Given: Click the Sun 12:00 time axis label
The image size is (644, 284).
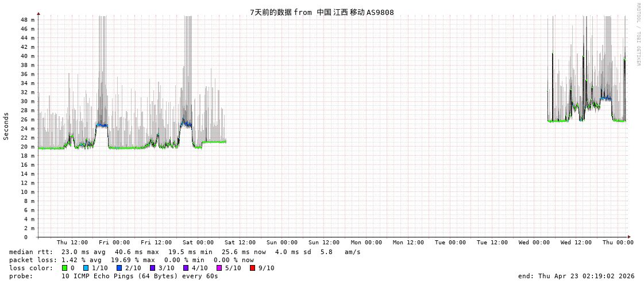Looking at the screenshot, I should coord(324,243).
